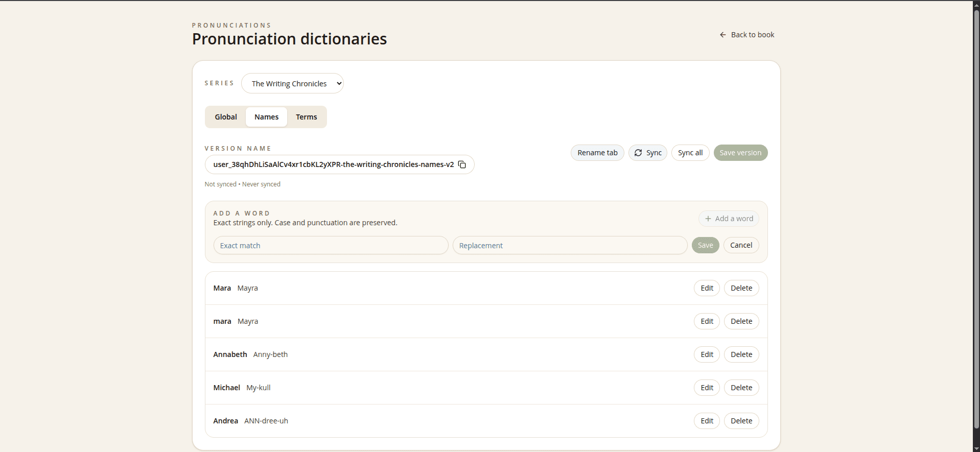This screenshot has height=452, width=980.
Task: Focus the Exact match input field
Action: [331, 246]
